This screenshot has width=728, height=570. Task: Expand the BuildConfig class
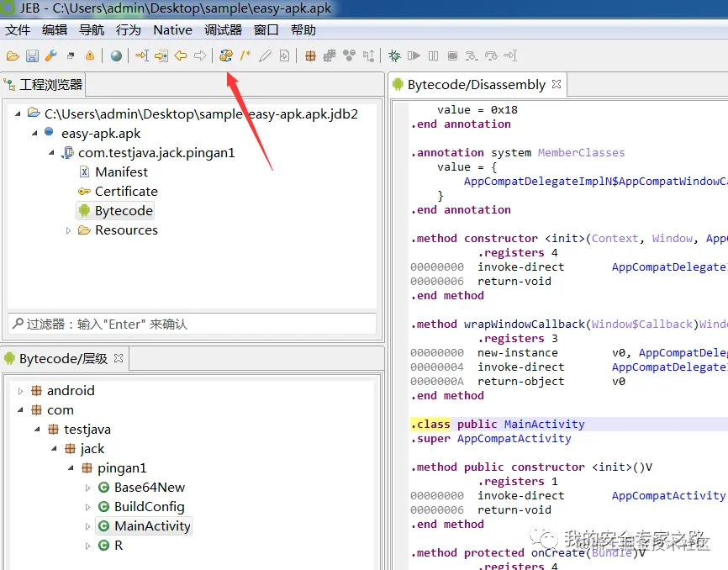point(87,507)
